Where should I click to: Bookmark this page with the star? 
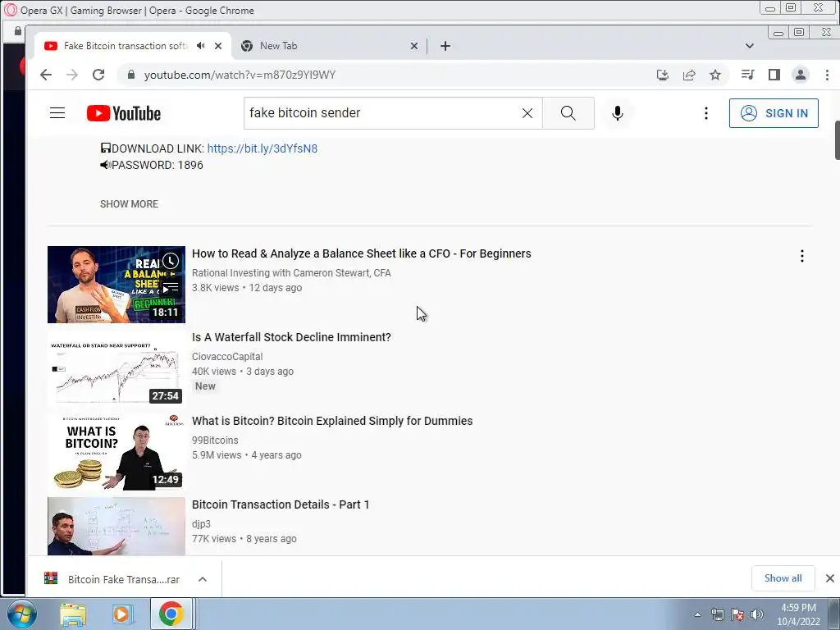tap(715, 75)
